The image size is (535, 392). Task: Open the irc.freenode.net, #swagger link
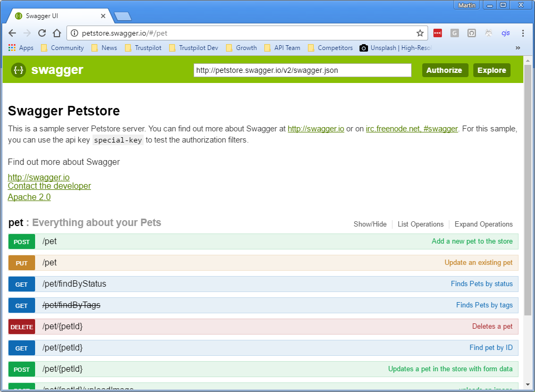click(x=412, y=129)
